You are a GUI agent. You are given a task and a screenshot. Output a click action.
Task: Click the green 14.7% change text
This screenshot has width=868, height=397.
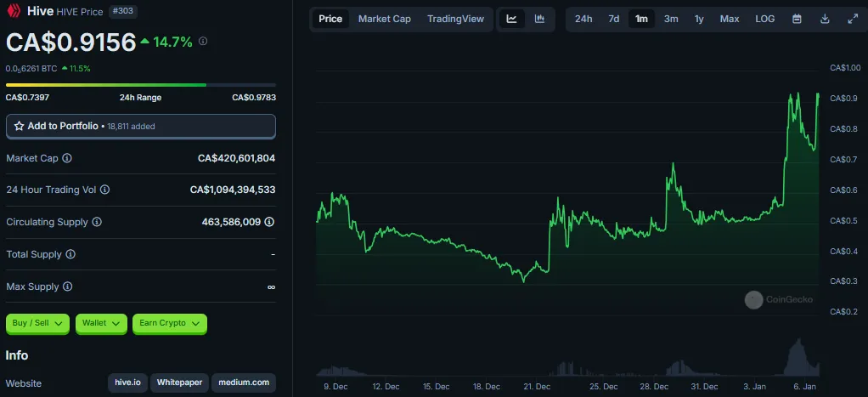pos(172,42)
